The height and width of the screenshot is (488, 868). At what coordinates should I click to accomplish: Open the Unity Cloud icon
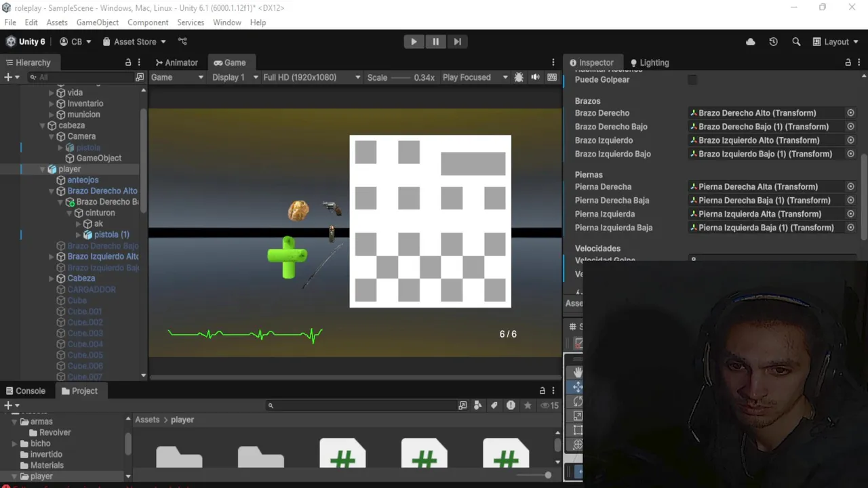(x=751, y=41)
